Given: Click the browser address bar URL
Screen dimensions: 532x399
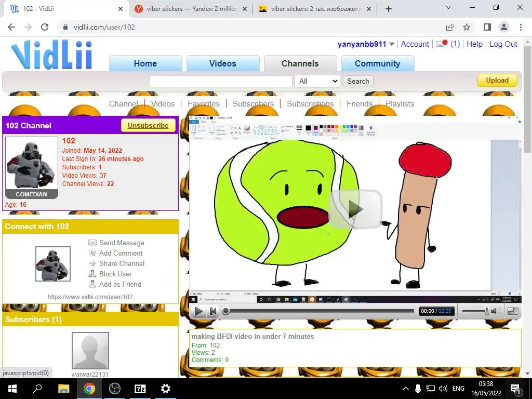Looking at the screenshot, I should 104,27.
